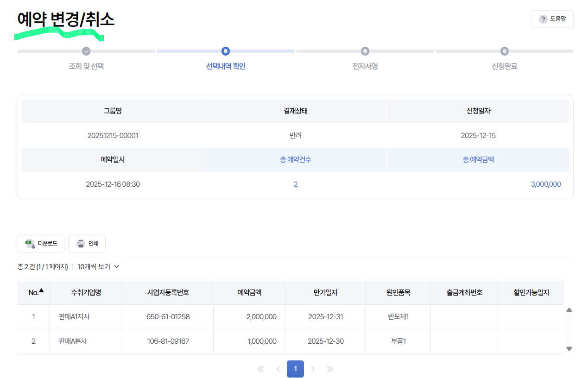Image resolution: width=588 pixels, height=378 pixels.
Task: Click the 예약금액 column header
Action: click(x=249, y=293)
